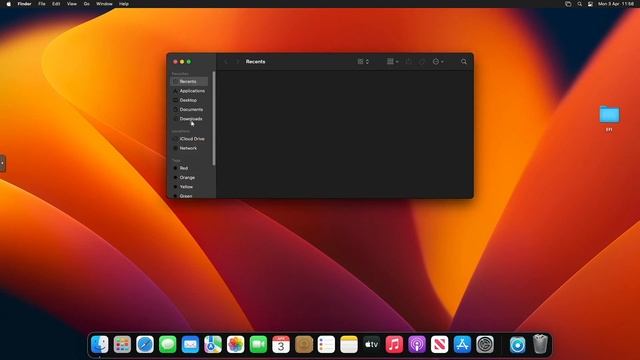Select Network in the sidebar
Screen dimensions: 640x360
click(x=189, y=148)
